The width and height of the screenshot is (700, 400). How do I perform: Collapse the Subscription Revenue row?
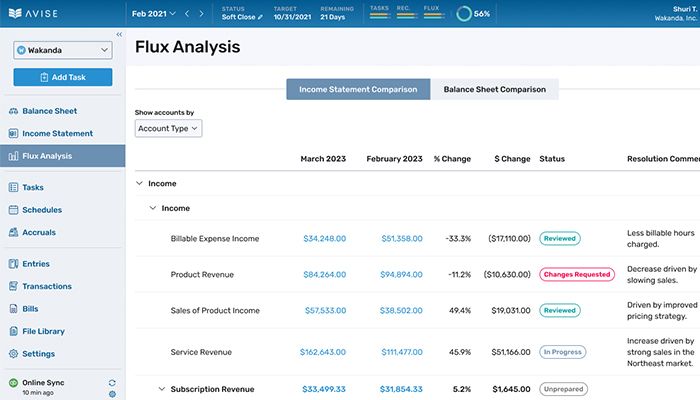[161, 389]
